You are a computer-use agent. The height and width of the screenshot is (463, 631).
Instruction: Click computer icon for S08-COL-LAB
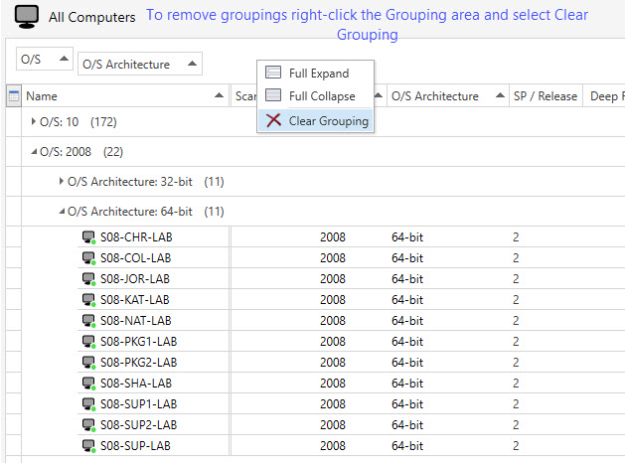tap(89, 258)
